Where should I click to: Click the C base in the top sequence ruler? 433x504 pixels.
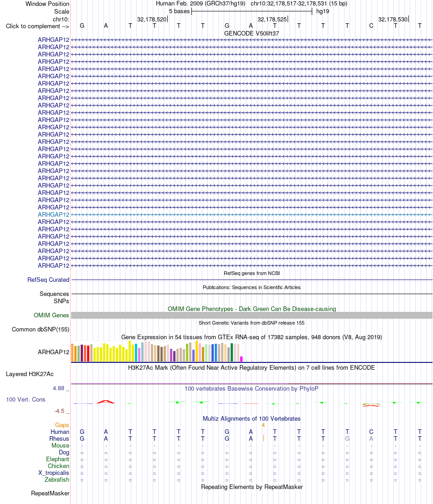tap(371, 25)
